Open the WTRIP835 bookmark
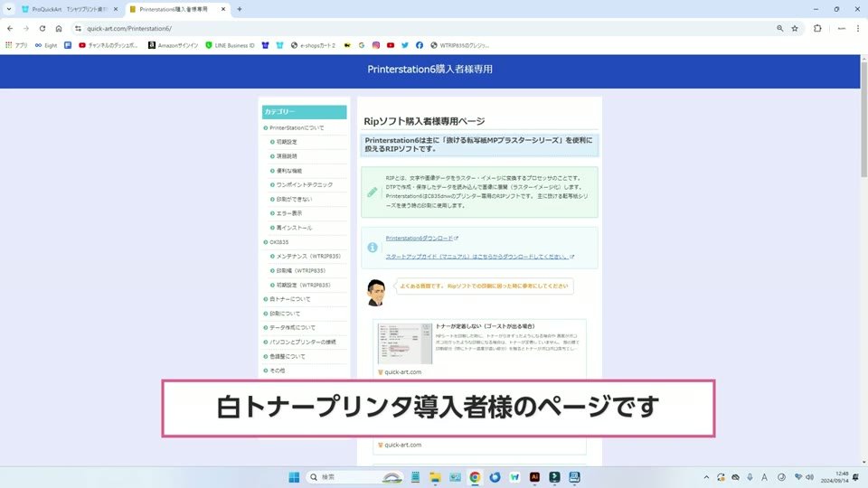The image size is (868, 488). click(459, 45)
